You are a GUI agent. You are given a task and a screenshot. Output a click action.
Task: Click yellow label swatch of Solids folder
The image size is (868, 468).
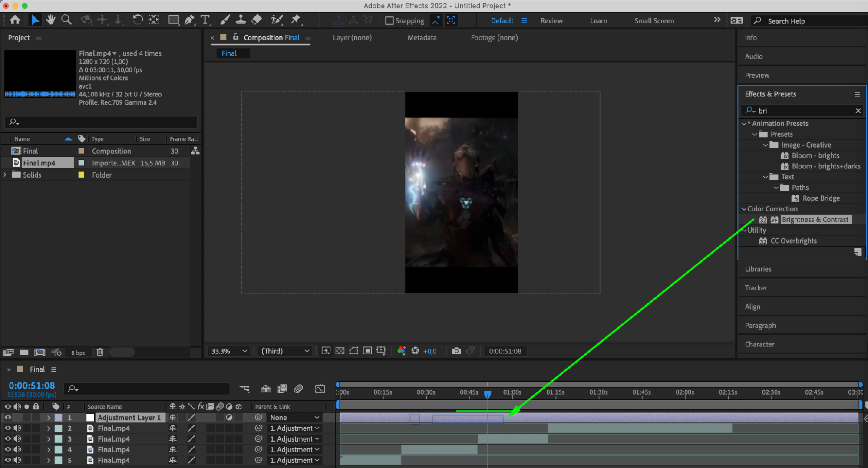pyautogui.click(x=81, y=175)
